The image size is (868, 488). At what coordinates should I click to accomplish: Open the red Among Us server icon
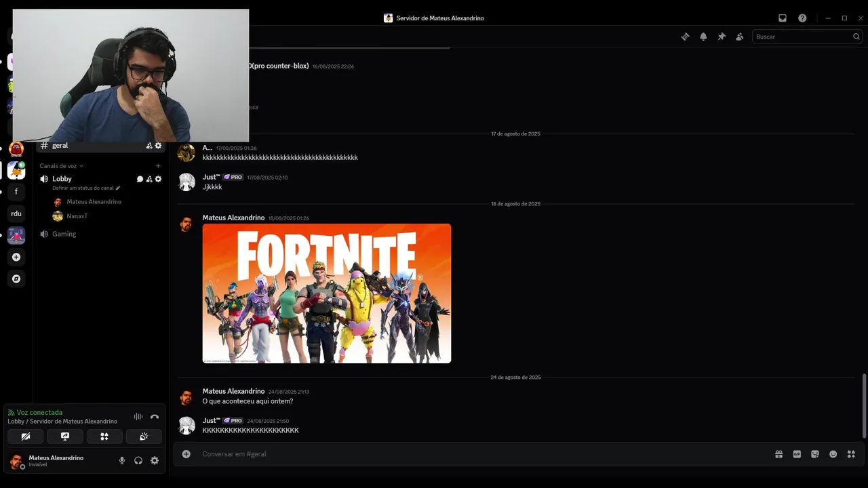(x=16, y=149)
